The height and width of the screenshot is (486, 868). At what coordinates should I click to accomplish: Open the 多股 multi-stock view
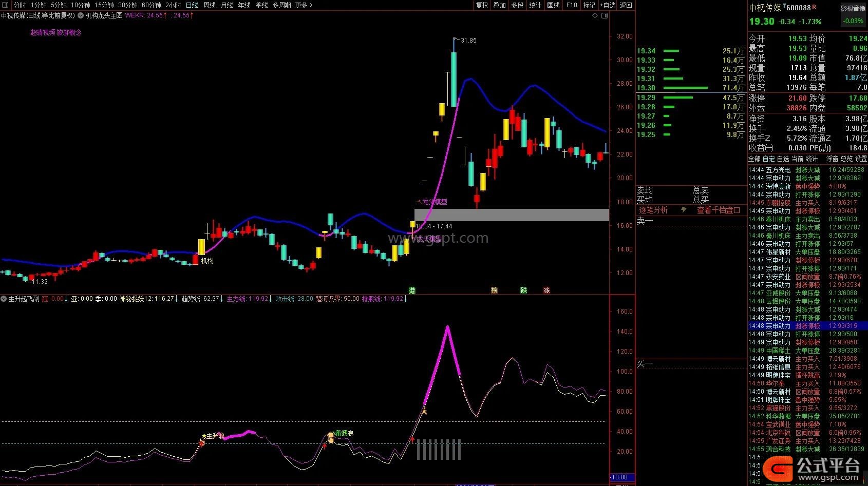[x=517, y=5]
